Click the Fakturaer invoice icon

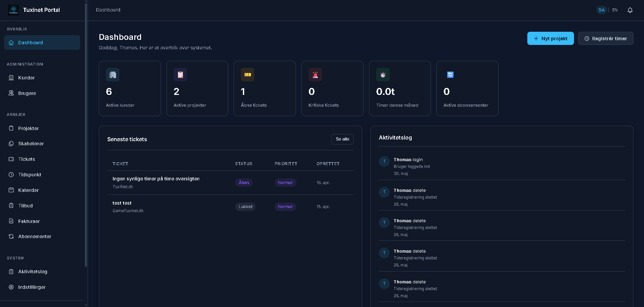tap(11, 221)
